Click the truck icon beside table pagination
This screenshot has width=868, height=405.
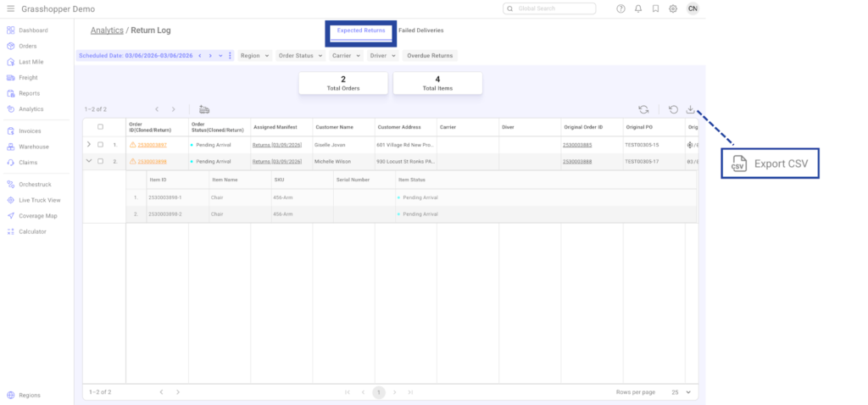(204, 109)
